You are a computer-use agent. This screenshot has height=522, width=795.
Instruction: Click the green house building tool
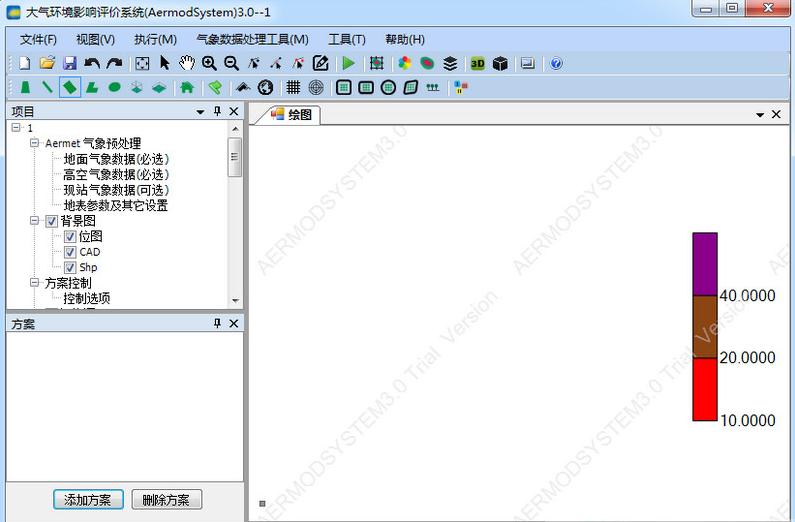(187, 87)
